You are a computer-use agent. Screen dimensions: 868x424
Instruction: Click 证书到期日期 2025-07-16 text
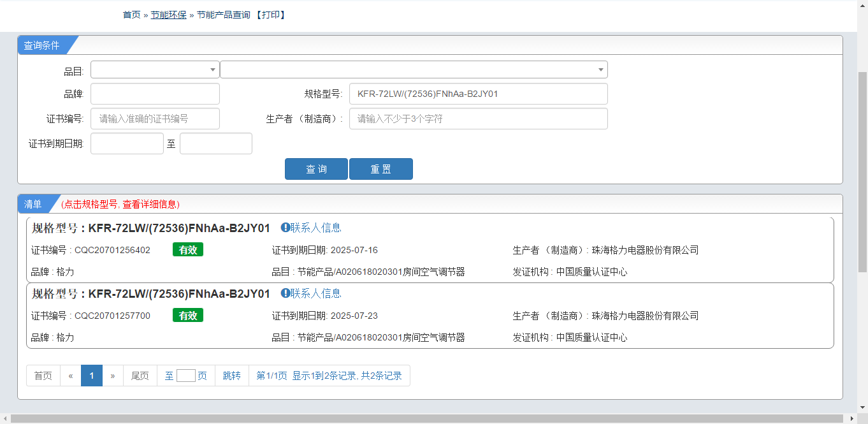[325, 250]
